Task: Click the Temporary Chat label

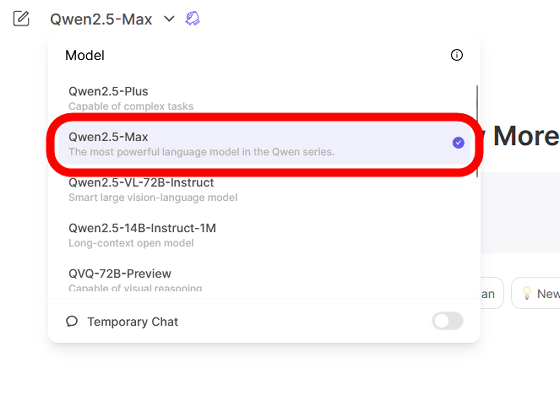Action: (133, 322)
